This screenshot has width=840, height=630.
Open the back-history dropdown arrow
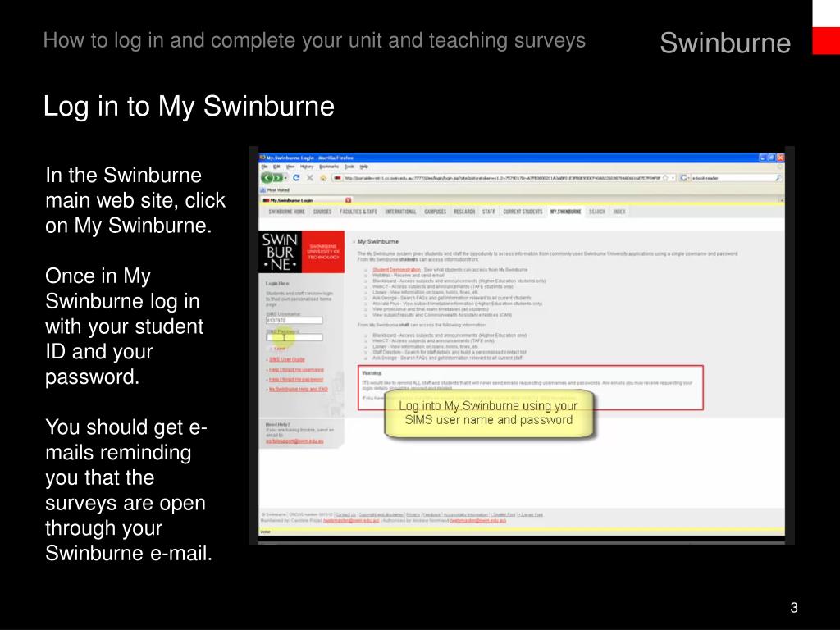click(x=286, y=178)
